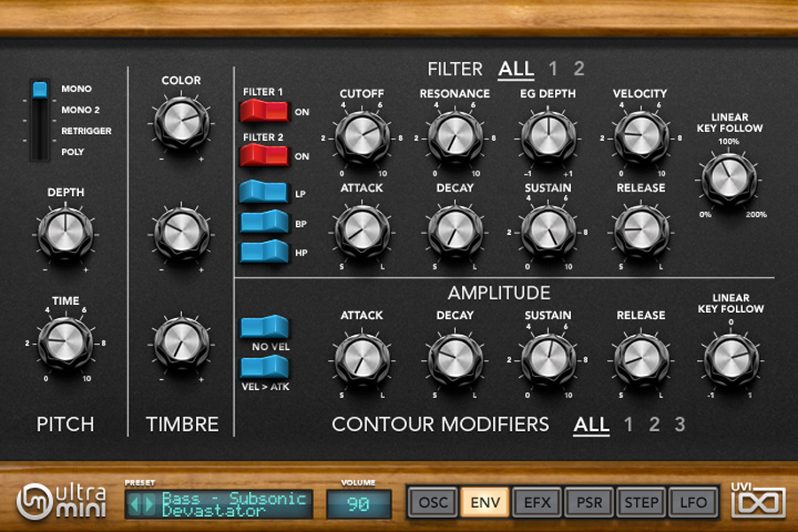This screenshot has width=798, height=532.
Task: Select FILTER ALL tab
Action: [516, 69]
